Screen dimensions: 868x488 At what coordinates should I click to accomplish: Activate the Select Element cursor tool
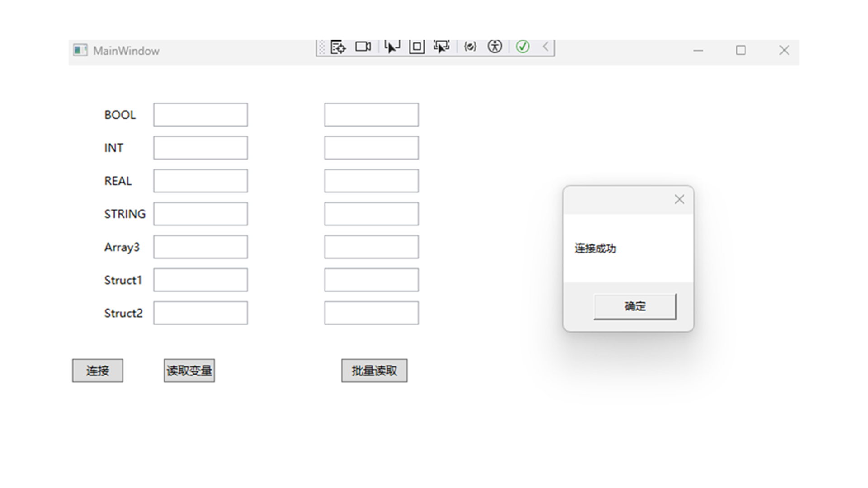pyautogui.click(x=392, y=47)
